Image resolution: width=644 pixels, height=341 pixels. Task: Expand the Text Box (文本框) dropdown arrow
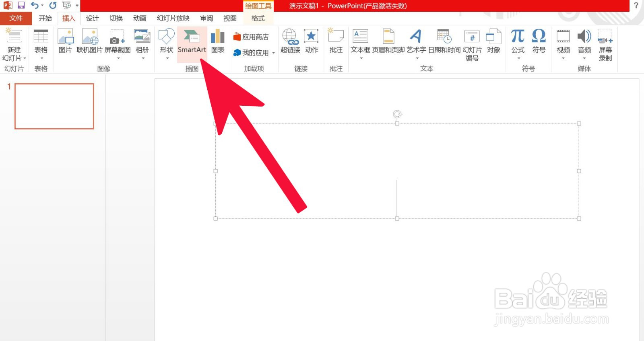tap(361, 58)
